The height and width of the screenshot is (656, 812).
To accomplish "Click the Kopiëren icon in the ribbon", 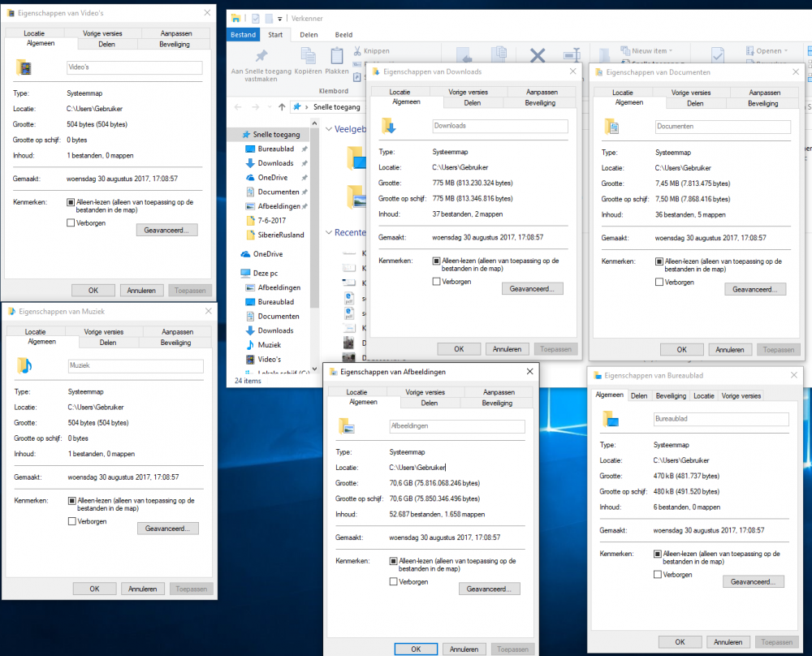I will [308, 56].
